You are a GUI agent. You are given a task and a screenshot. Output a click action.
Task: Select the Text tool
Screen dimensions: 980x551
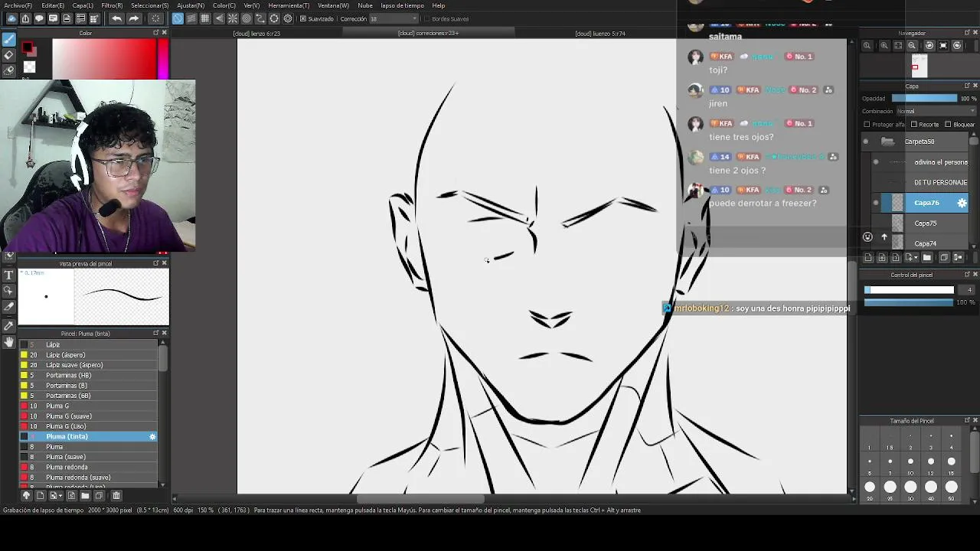9,275
